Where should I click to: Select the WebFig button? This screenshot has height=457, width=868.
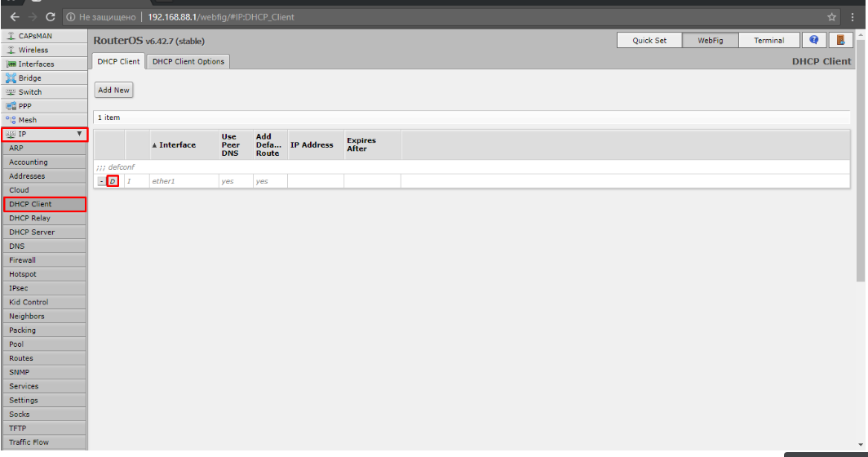click(711, 41)
